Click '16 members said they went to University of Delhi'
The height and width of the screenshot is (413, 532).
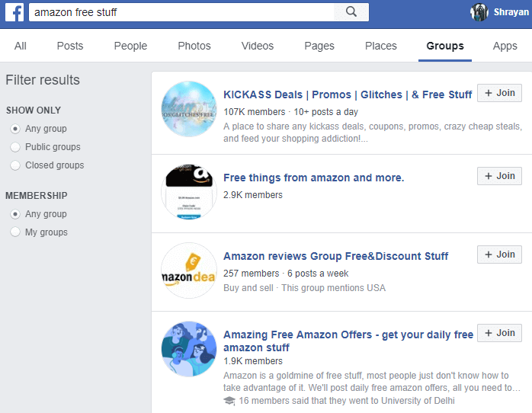(x=347, y=401)
